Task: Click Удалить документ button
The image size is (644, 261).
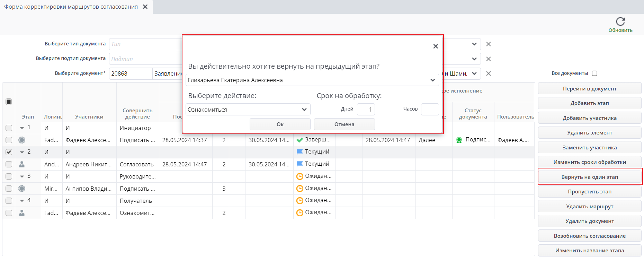Action: pos(590,221)
